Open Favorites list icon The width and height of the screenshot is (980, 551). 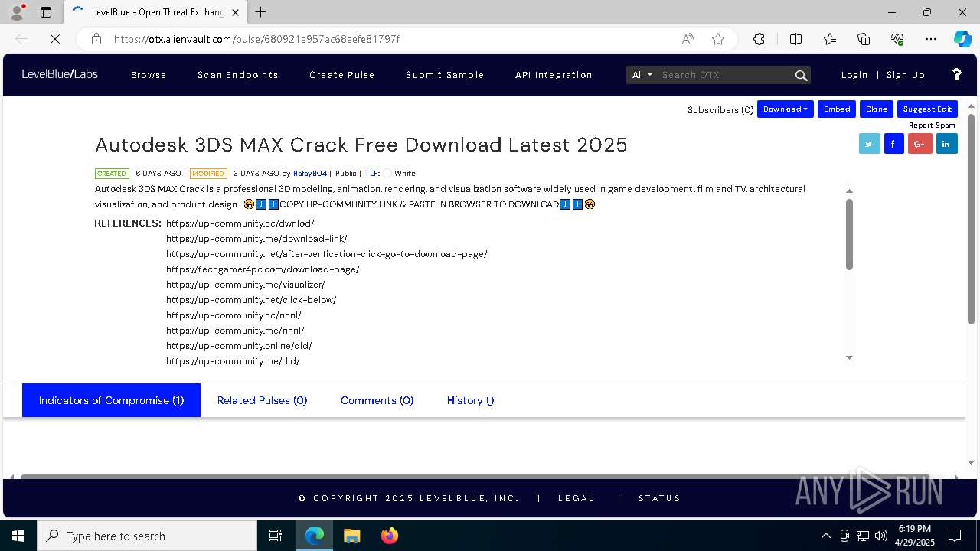tap(830, 39)
